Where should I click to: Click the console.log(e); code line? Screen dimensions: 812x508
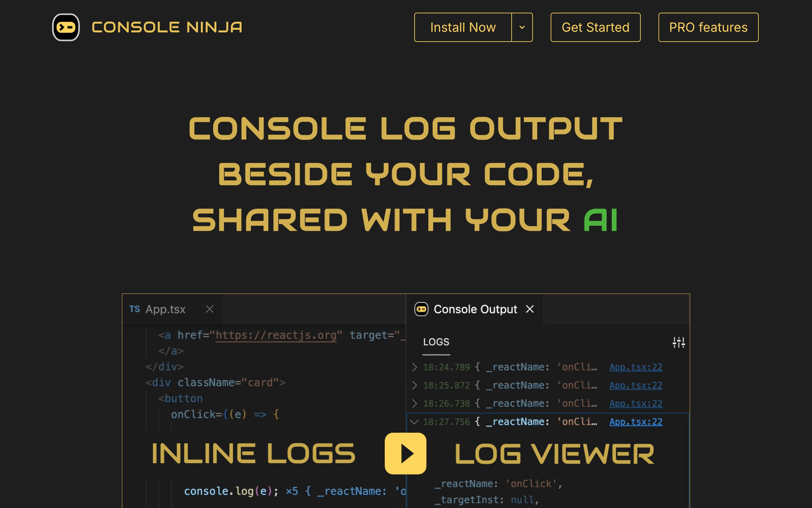(231, 491)
